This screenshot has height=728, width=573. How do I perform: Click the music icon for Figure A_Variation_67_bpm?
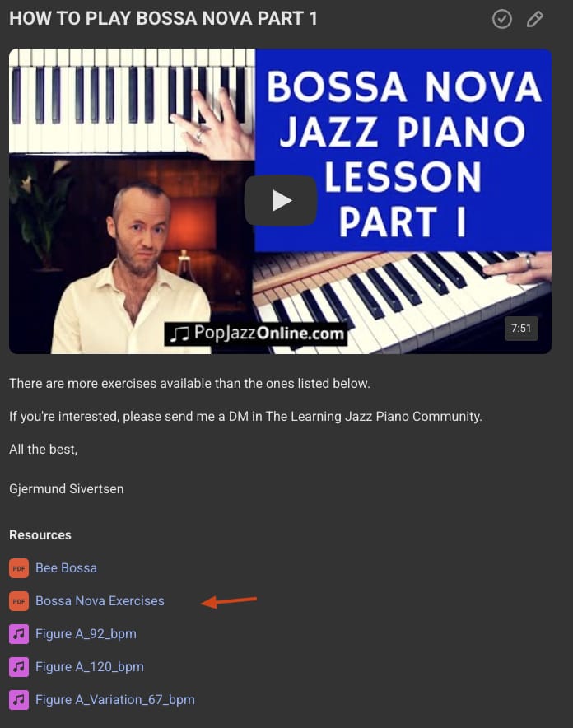[x=19, y=700]
